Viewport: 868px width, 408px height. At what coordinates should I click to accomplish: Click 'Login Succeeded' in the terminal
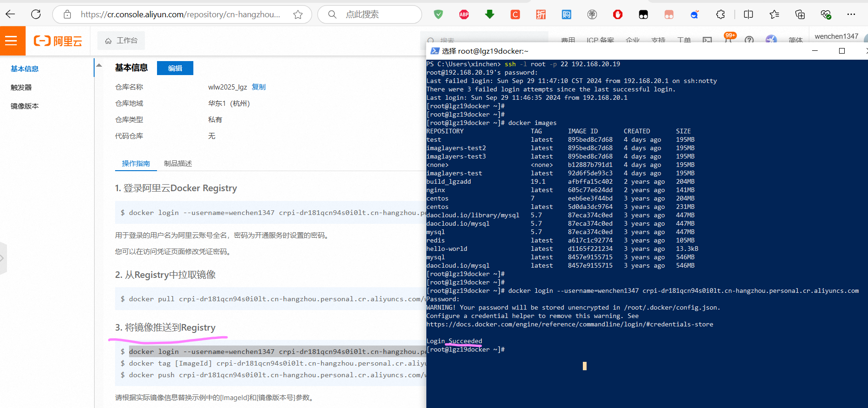pyautogui.click(x=454, y=341)
